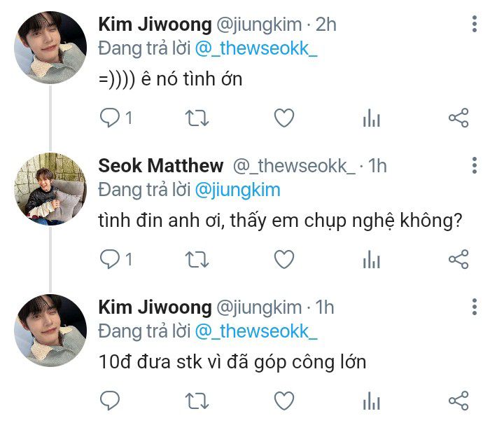Reply to the "10đ đưa stk" tweet
The height and width of the screenshot is (423, 504).
coord(110,401)
